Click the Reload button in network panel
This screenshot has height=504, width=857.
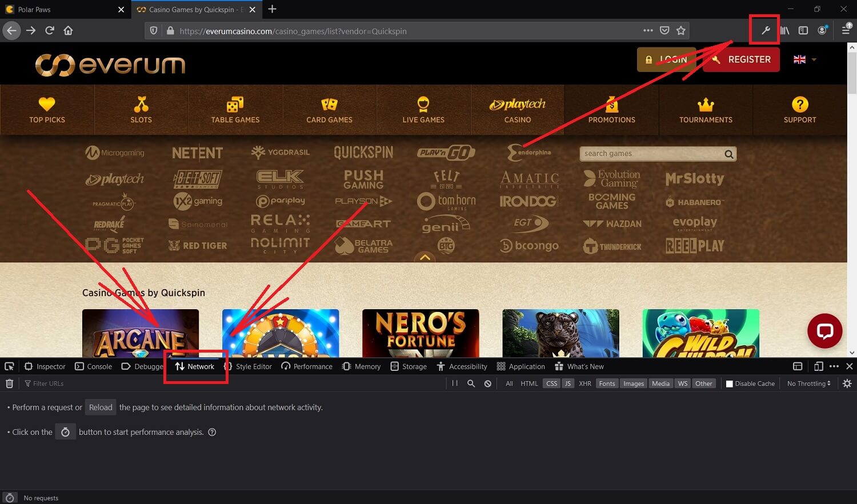tap(101, 407)
